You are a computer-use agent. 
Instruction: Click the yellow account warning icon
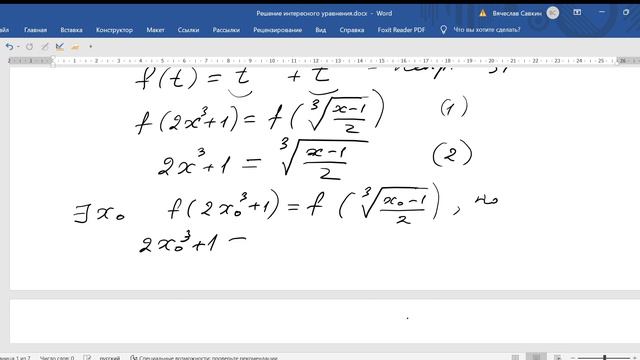483,13
